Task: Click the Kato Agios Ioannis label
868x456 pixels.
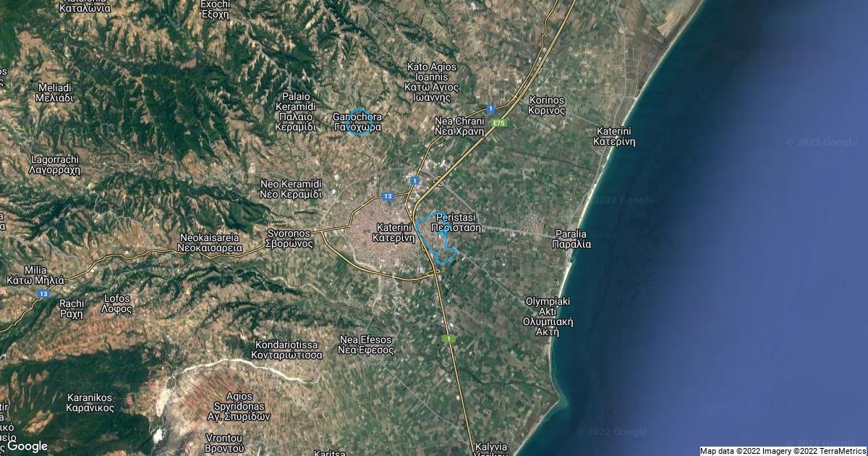Action: pyautogui.click(x=432, y=82)
